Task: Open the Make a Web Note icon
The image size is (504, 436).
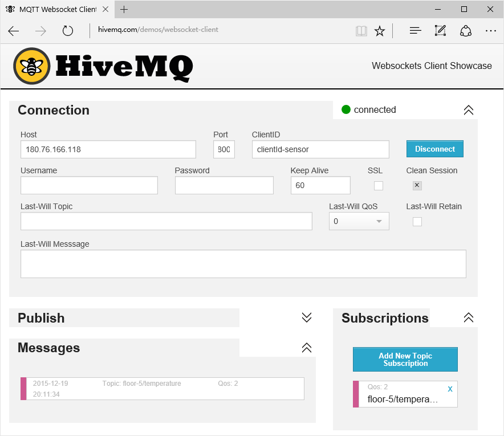Action: pyautogui.click(x=440, y=31)
